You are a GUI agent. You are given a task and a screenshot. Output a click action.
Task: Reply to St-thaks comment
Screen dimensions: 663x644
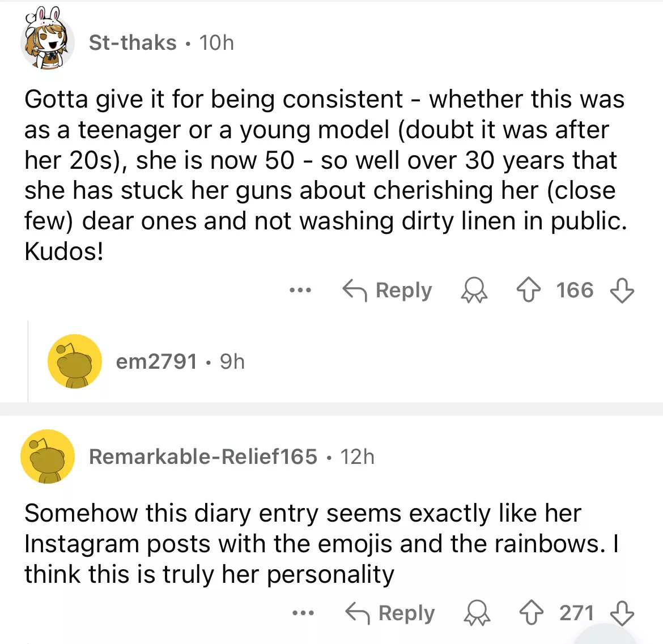pos(388,291)
